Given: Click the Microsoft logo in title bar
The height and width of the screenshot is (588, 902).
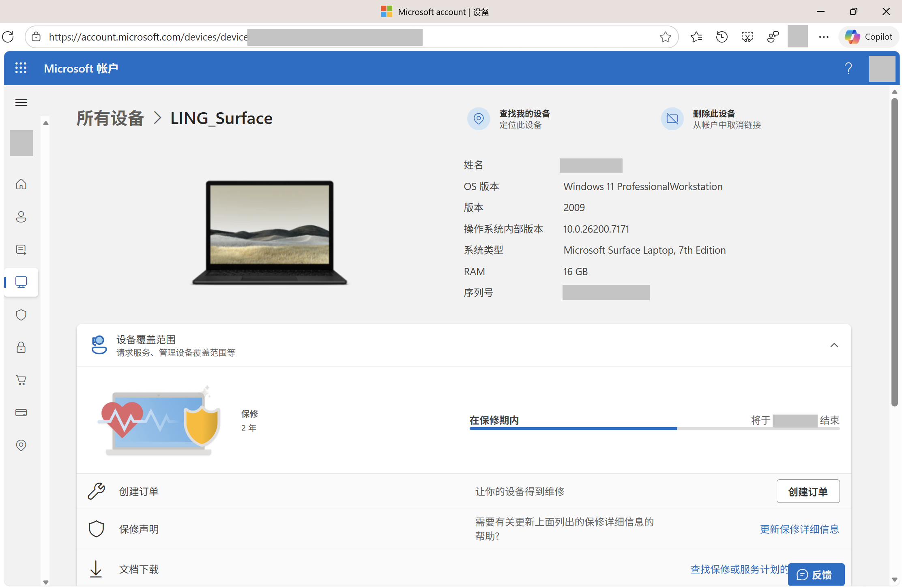Looking at the screenshot, I should pos(387,11).
